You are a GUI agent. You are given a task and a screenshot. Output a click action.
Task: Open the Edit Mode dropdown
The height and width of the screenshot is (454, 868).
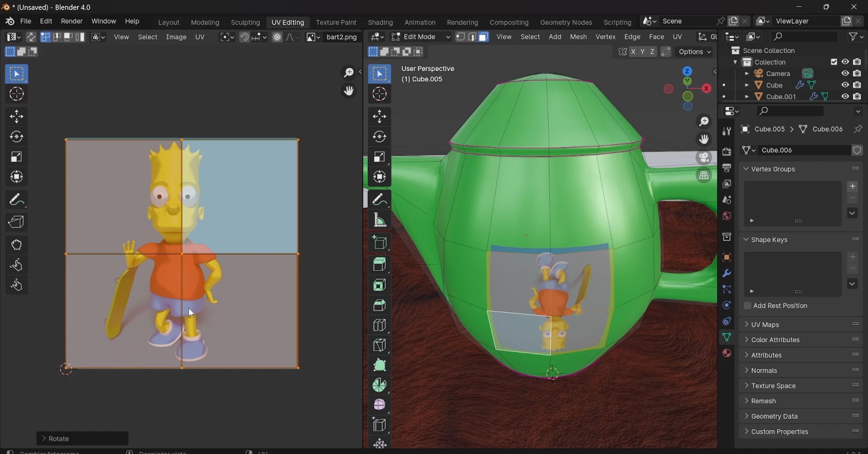(420, 37)
